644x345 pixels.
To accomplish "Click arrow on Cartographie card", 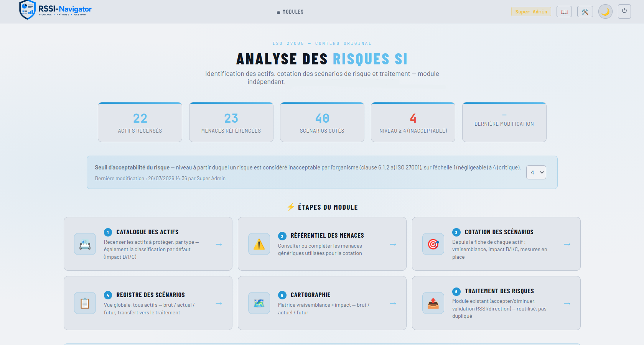I will click(393, 304).
